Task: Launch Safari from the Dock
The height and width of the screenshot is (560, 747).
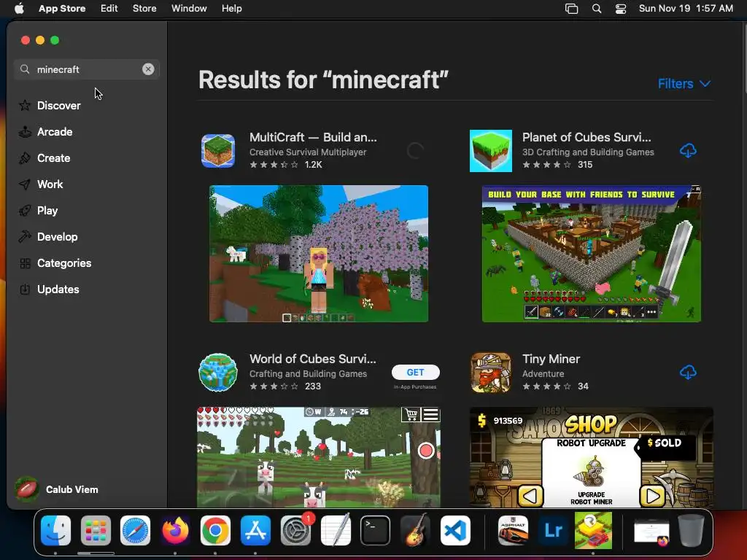Action: tap(135, 530)
